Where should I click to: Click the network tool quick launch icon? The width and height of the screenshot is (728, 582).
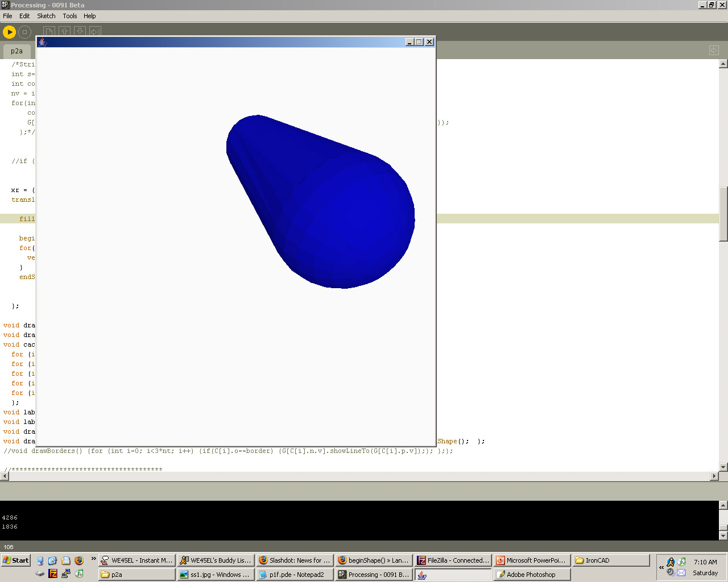tap(66, 573)
